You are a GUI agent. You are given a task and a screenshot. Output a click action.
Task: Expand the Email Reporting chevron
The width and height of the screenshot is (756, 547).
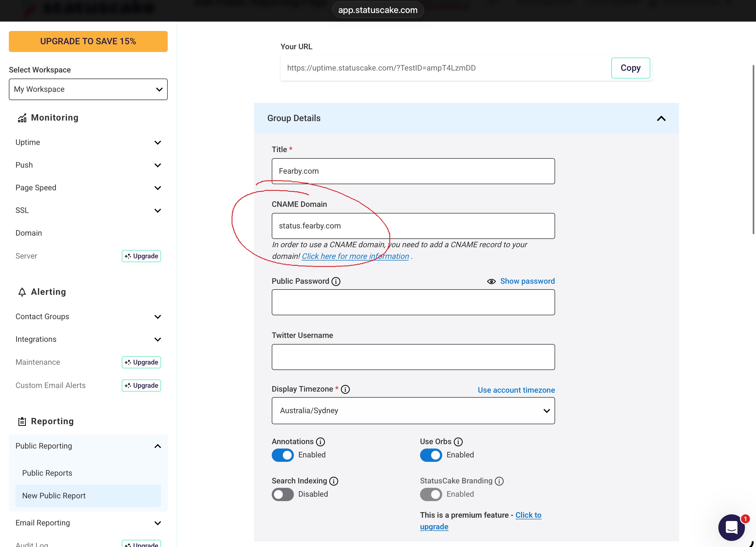coord(158,523)
